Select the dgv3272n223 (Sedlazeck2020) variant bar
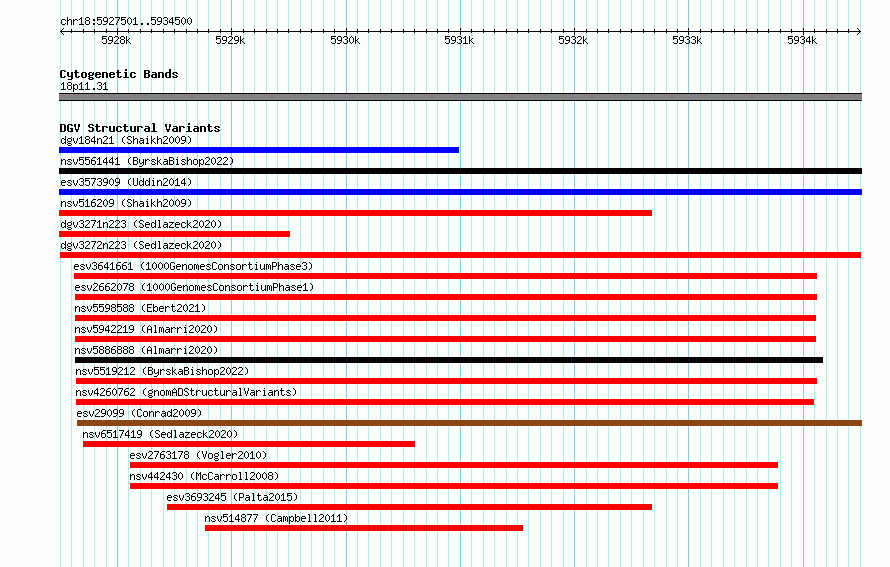This screenshot has width=890, height=567. pyautogui.click(x=460, y=255)
